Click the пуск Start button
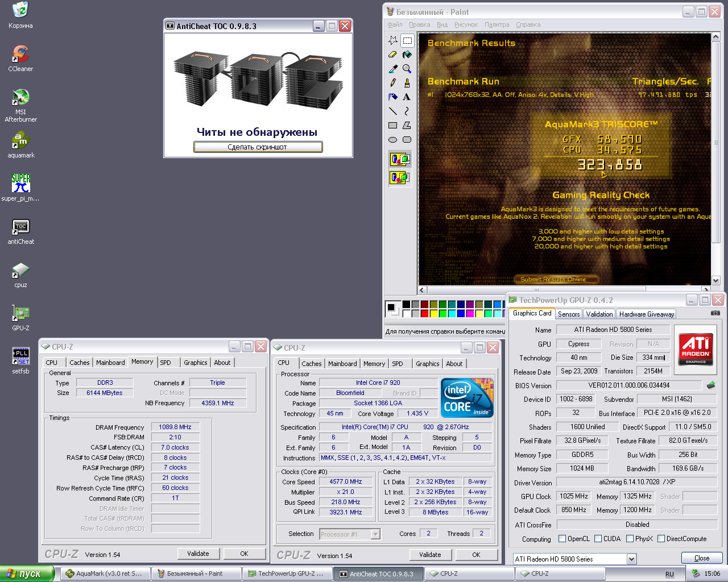 tap(27, 573)
